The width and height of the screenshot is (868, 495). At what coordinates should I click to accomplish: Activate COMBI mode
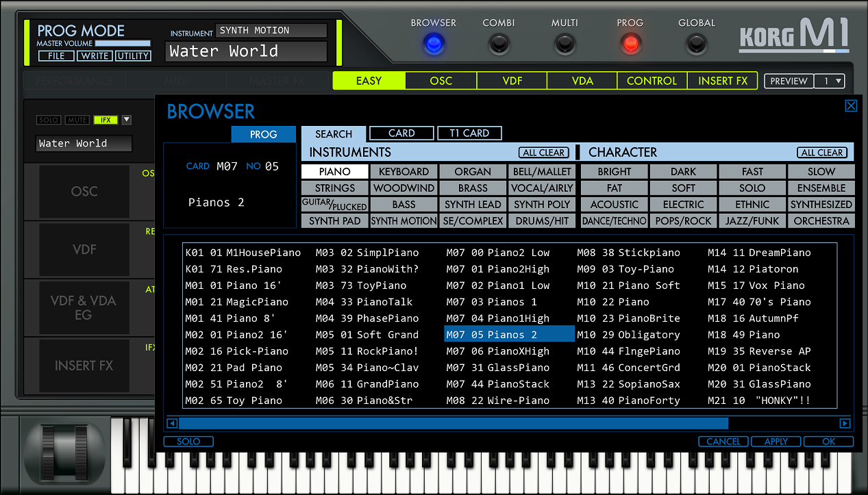pyautogui.click(x=499, y=45)
